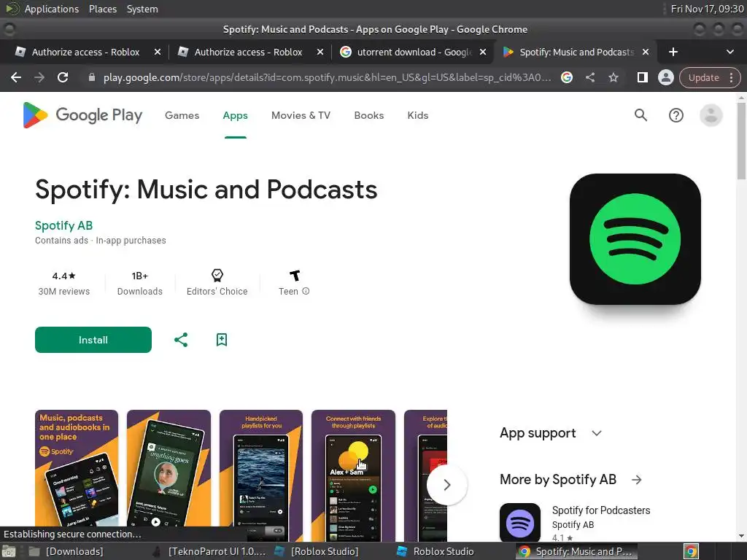Viewport: 747px width, 560px height.
Task: Open the 'Connect with friends' screenshot
Action: tap(353, 475)
